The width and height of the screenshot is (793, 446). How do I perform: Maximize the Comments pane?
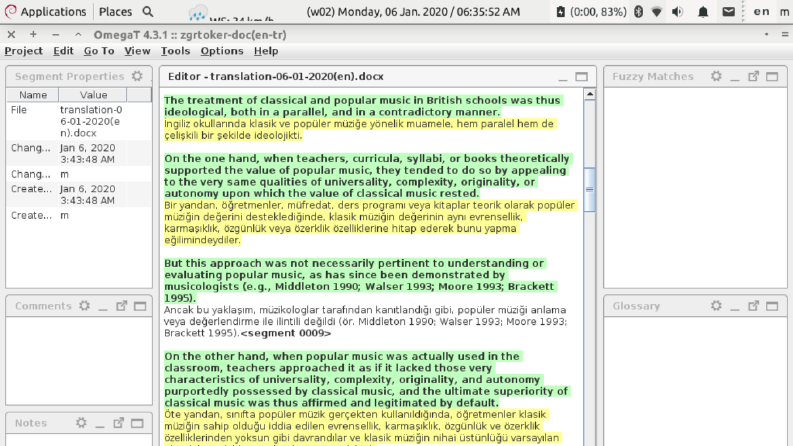[x=140, y=306]
